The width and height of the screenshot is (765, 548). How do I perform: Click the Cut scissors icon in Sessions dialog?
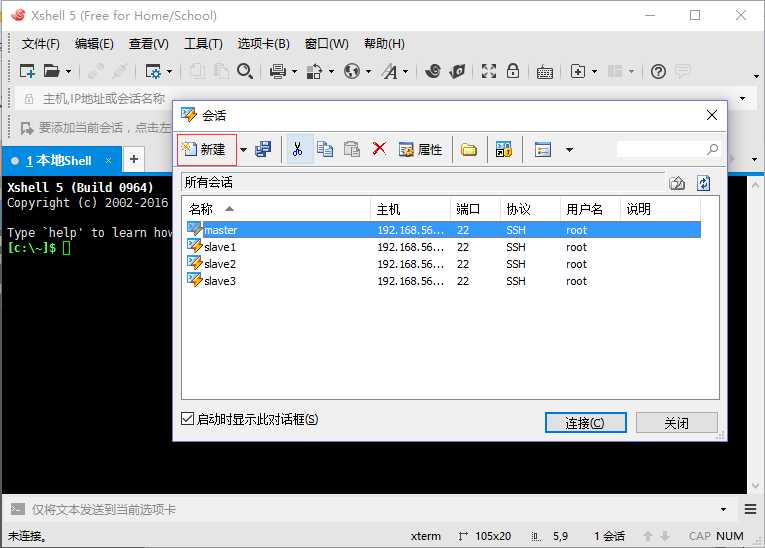[x=298, y=149]
